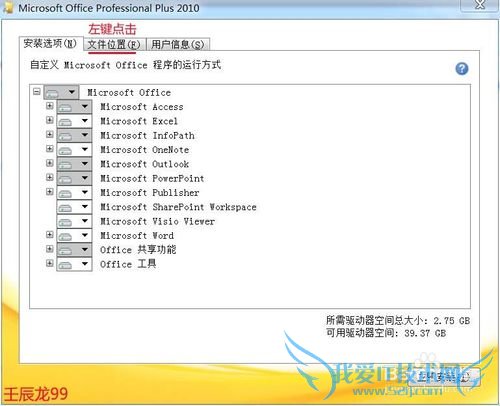The image size is (500, 406).
Task: Expand the Office 工具 node
Action: point(49,263)
